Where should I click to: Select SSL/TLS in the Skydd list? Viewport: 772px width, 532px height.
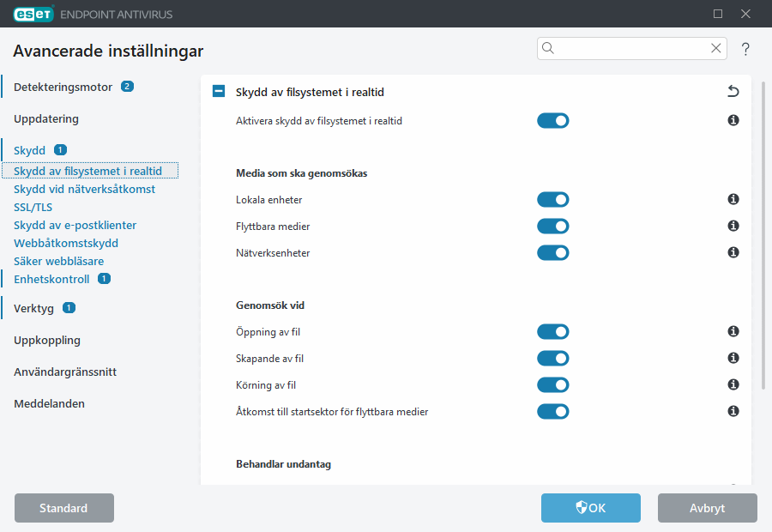click(x=33, y=207)
